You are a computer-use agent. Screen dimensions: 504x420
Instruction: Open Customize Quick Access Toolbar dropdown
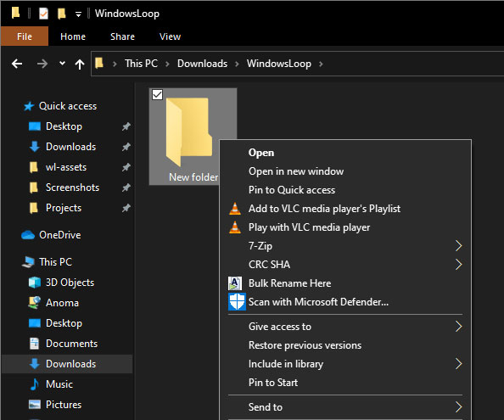(x=78, y=14)
